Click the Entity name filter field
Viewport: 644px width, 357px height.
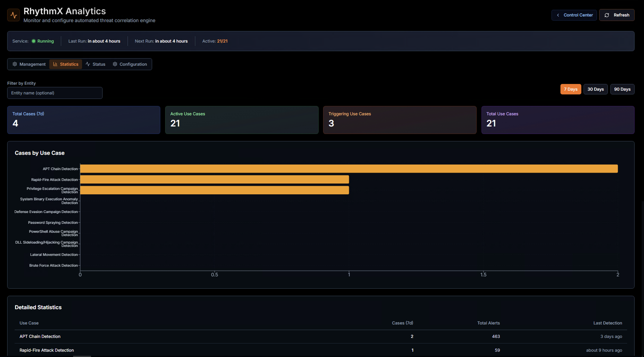[x=54, y=93]
